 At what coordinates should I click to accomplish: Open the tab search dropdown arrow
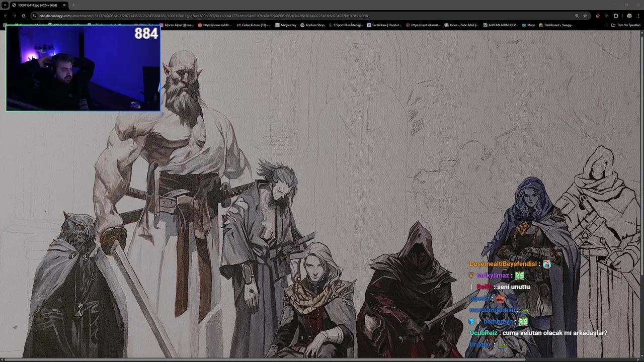[x=5, y=5]
